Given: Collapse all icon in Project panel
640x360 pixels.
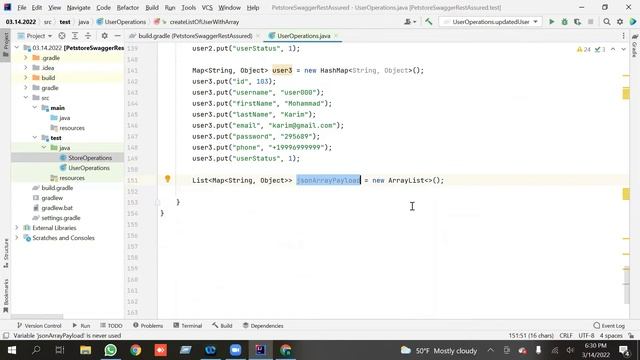Looking at the screenshot, I should pos(88,36).
